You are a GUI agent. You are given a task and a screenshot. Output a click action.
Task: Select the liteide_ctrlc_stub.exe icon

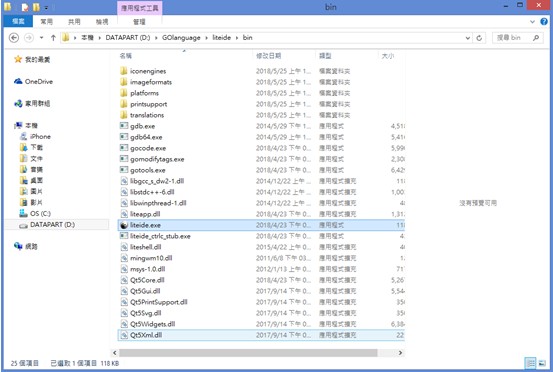click(x=124, y=236)
